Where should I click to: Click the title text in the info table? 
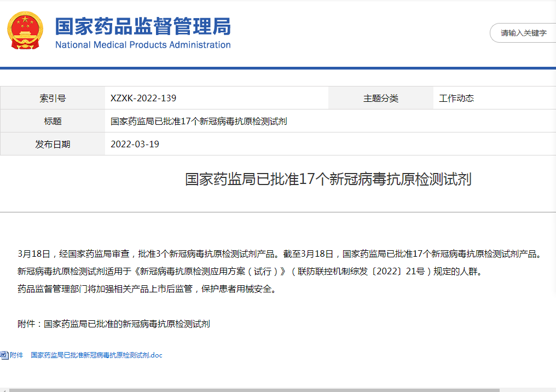199,122
